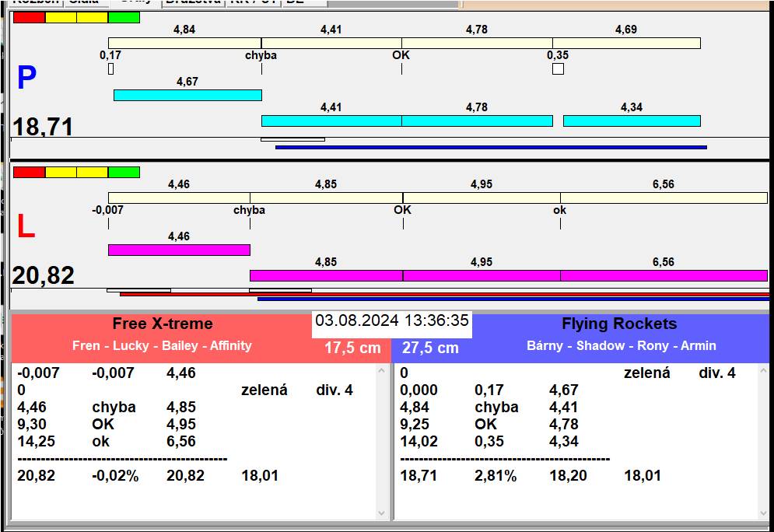The height and width of the screenshot is (532, 774).
Task: Click lane P total time 18,71
Action: click(43, 126)
